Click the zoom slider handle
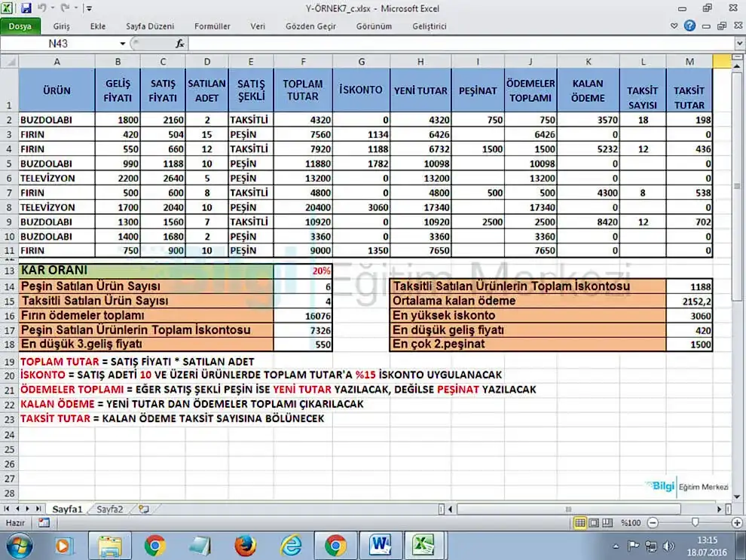This screenshot has height=560, width=746. click(x=695, y=522)
